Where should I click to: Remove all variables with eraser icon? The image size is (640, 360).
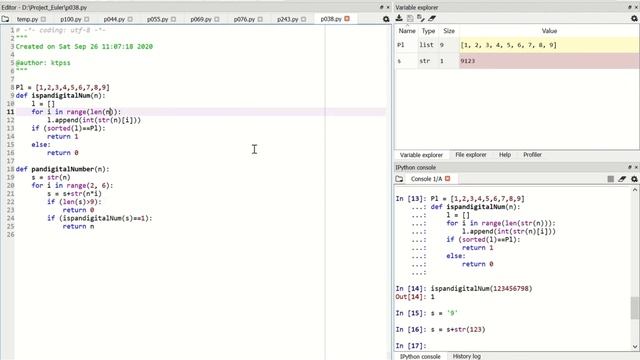[432, 18]
